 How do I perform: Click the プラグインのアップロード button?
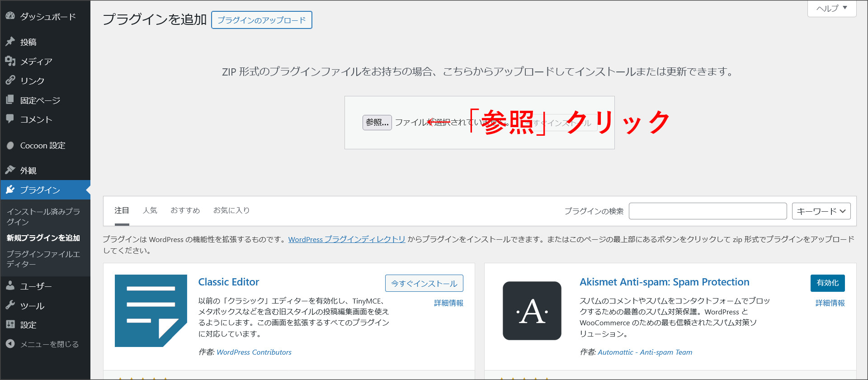pos(262,20)
